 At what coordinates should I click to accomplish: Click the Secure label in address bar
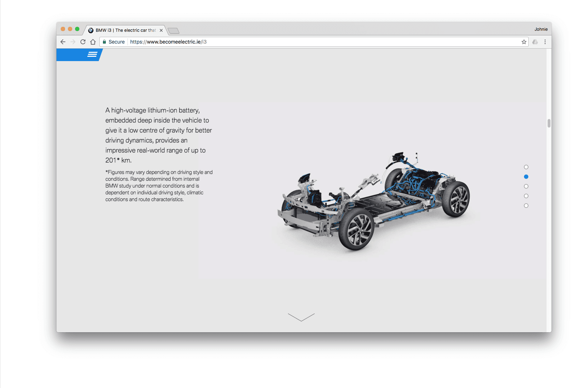click(117, 42)
